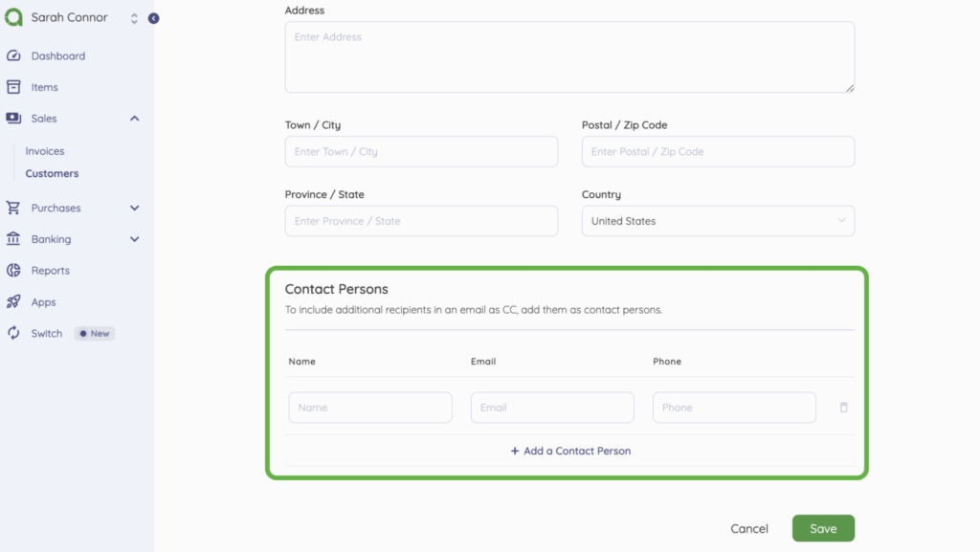Screen dimensions: 980x552
Task: Delete the contact person row with the trash icon
Action: point(843,407)
